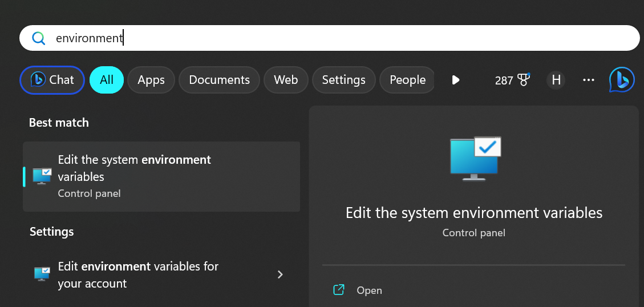The width and height of the screenshot is (644, 307).
Task: Click the Open external-link icon
Action: pyautogui.click(x=338, y=290)
